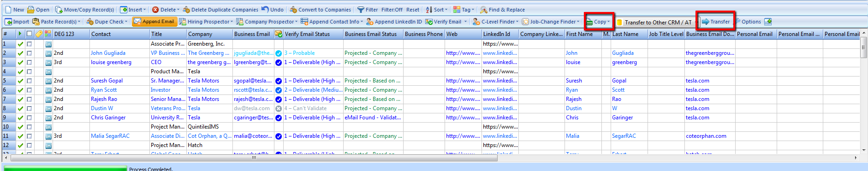The image size is (868, 171).
Task: Click the horizontal scrollbar right arrow
Action: click(856, 158)
